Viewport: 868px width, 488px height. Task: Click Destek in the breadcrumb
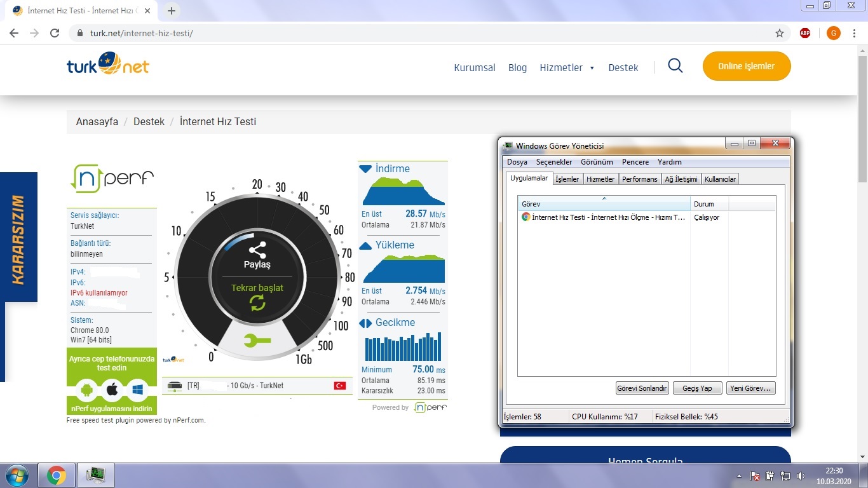pos(149,121)
